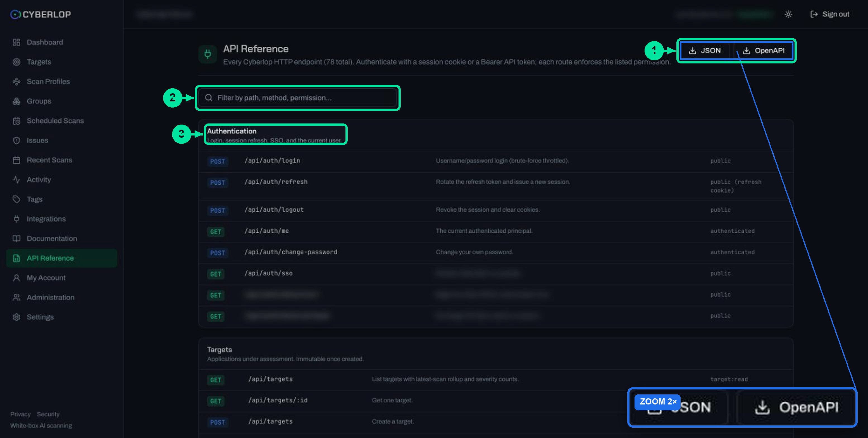868x438 pixels.
Task: Click the Cyberlop logo
Action: (40, 14)
